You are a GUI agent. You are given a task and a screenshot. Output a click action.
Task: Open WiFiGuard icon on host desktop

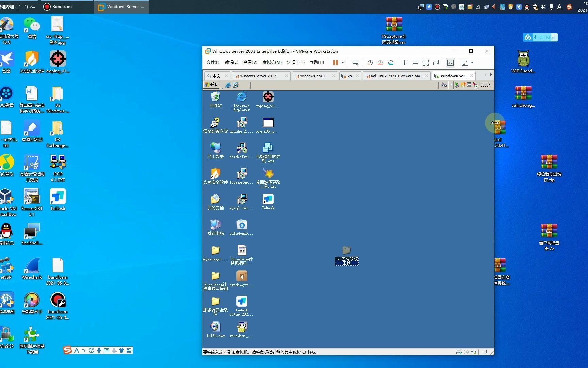tap(523, 62)
